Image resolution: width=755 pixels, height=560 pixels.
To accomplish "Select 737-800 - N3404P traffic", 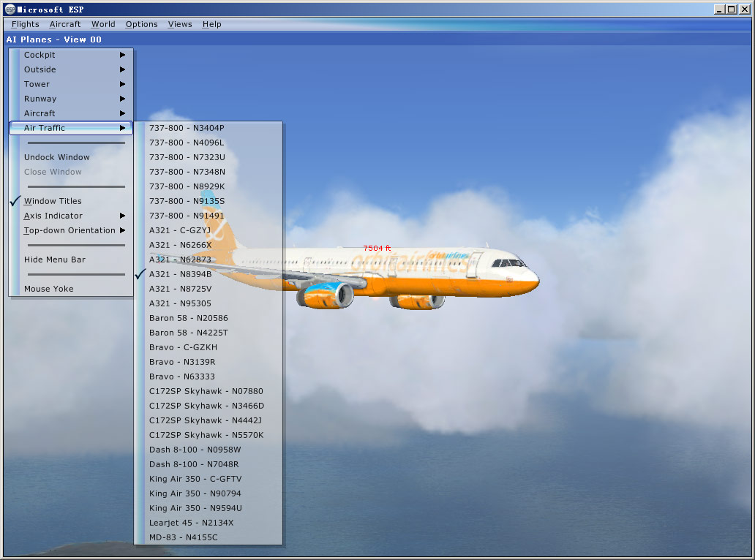I will coord(208,128).
